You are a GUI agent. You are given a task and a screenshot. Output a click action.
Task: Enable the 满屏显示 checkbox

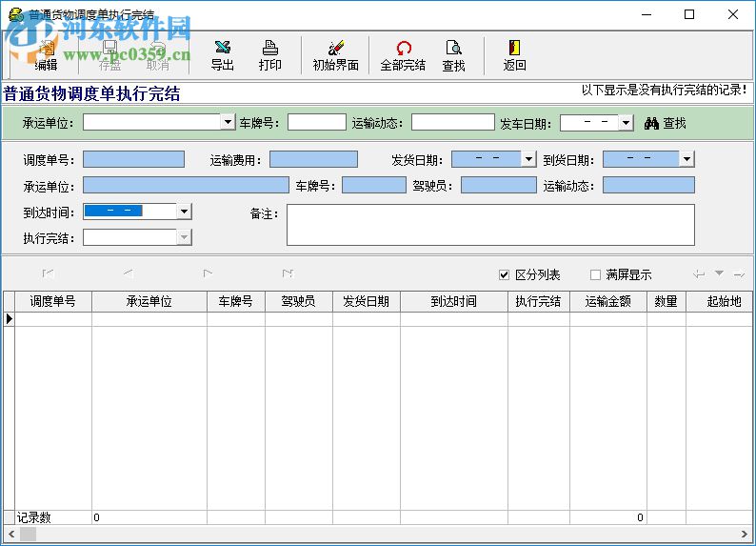(x=595, y=275)
